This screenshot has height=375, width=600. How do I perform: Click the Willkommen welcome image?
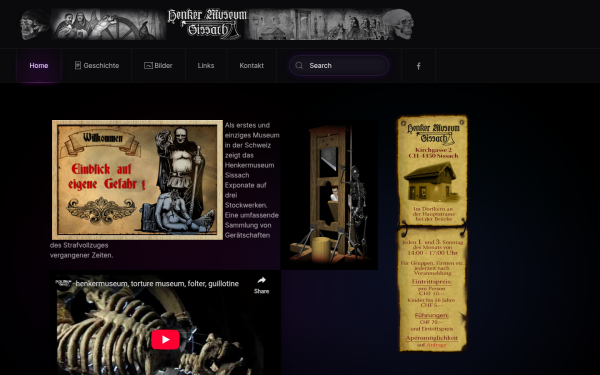coord(137,180)
